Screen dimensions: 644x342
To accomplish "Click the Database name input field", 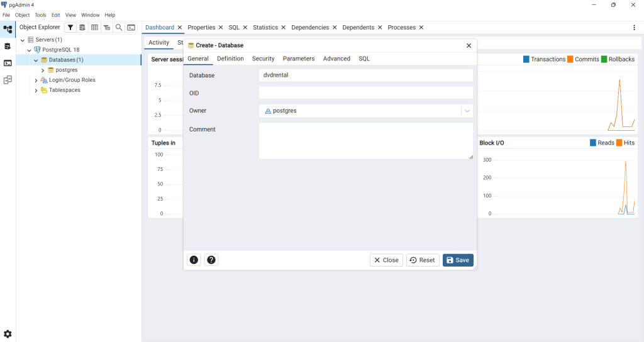I will (366, 75).
